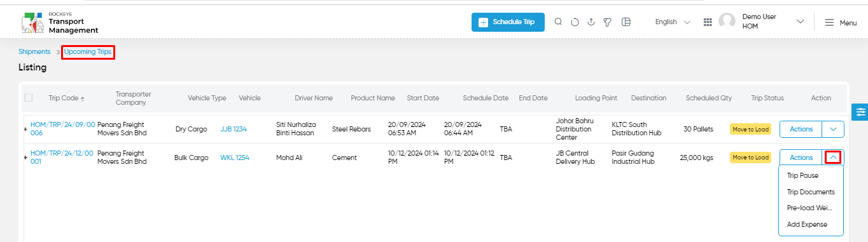
Task: Click Move to Load status for 25,000 kgs row
Action: (x=750, y=158)
